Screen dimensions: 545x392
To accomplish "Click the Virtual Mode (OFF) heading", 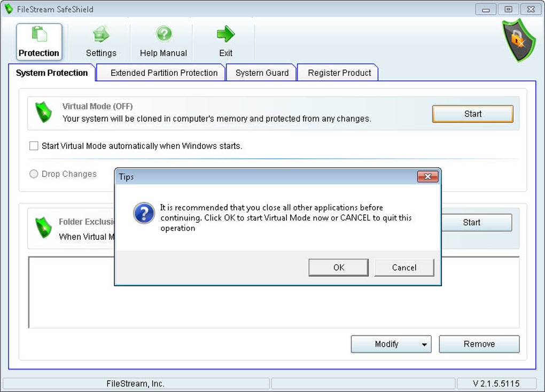I will click(x=98, y=106).
